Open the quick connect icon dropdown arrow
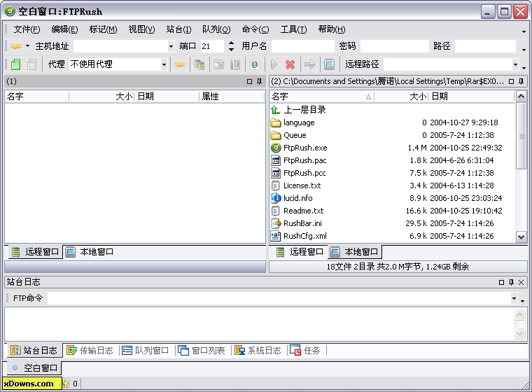Viewport: 532px width, 392px height. 27,45
